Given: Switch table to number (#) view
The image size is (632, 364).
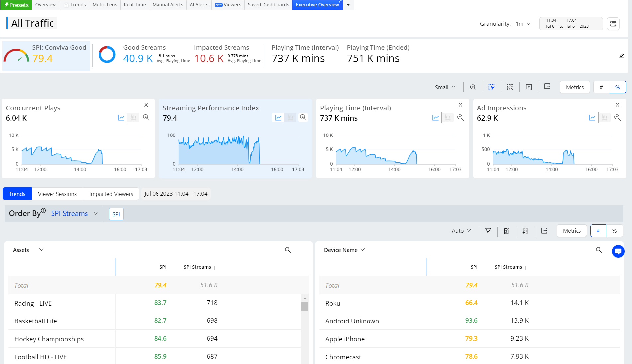Looking at the screenshot, I should 598,231.
